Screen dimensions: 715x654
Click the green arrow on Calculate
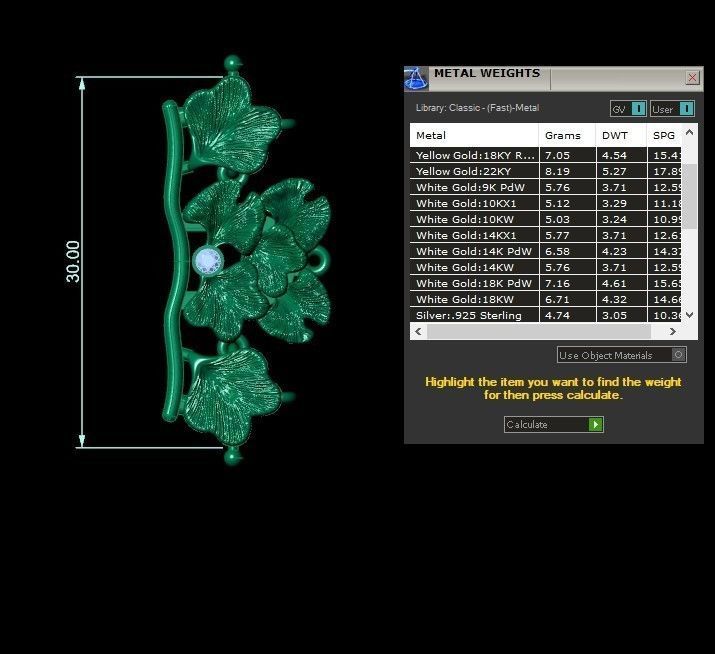596,425
